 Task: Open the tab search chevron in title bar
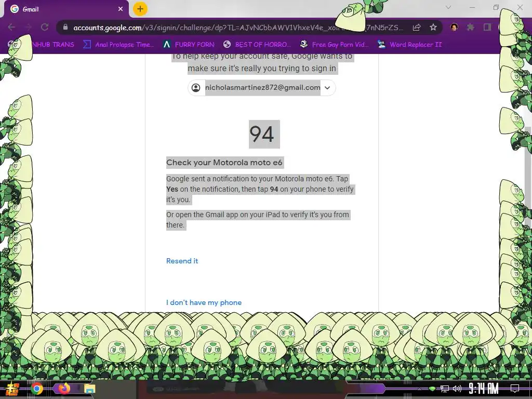click(448, 7)
